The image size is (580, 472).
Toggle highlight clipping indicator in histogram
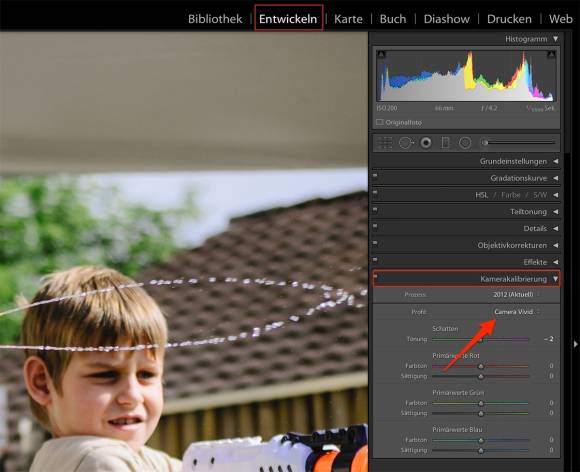pyautogui.click(x=551, y=55)
